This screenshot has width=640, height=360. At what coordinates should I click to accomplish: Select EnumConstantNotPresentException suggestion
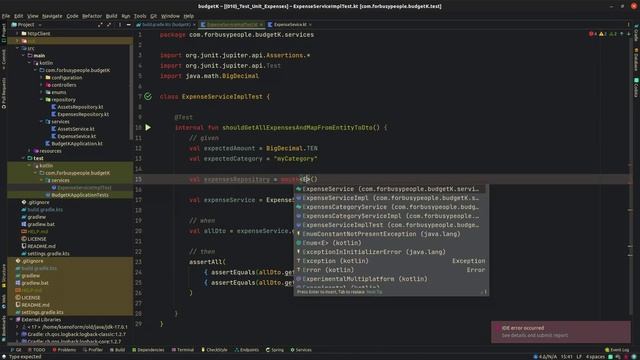pyautogui.click(x=391, y=234)
